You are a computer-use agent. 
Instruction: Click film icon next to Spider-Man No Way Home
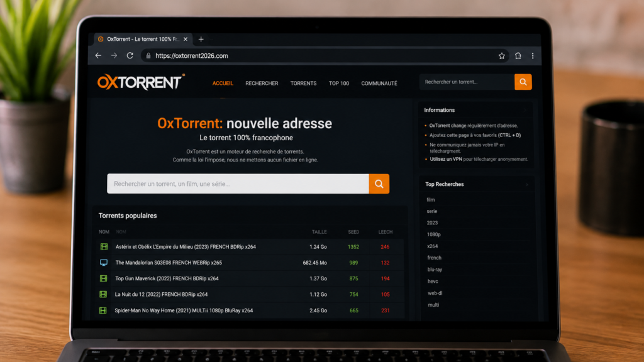[x=103, y=310]
